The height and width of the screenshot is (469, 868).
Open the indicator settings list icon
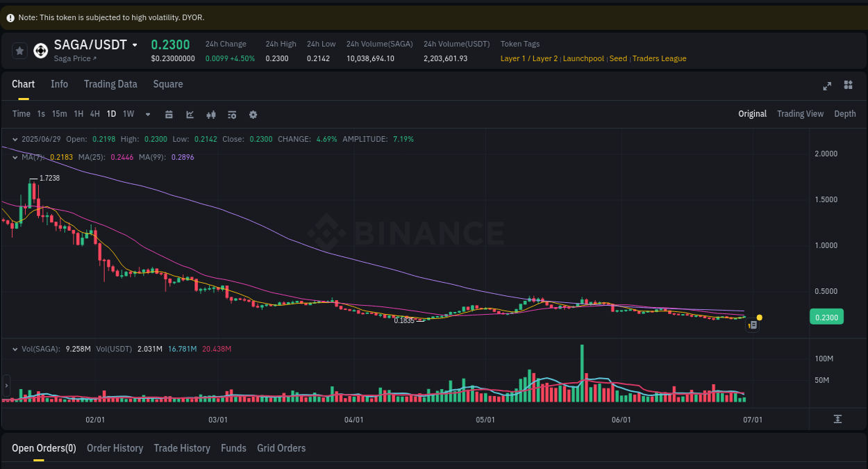pos(231,114)
